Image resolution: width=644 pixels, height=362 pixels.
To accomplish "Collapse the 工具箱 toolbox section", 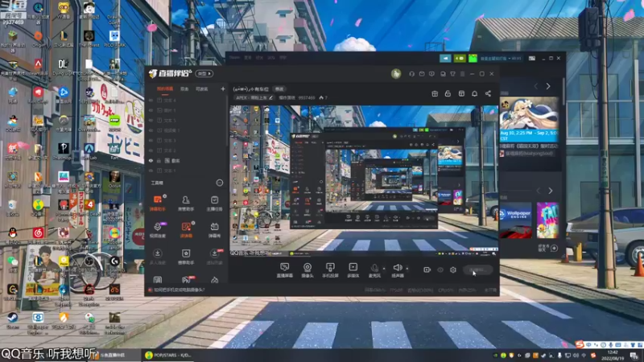I will 220,183.
